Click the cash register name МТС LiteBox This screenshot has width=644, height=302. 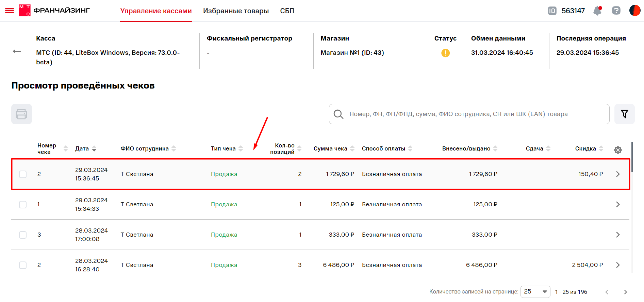[x=108, y=57]
